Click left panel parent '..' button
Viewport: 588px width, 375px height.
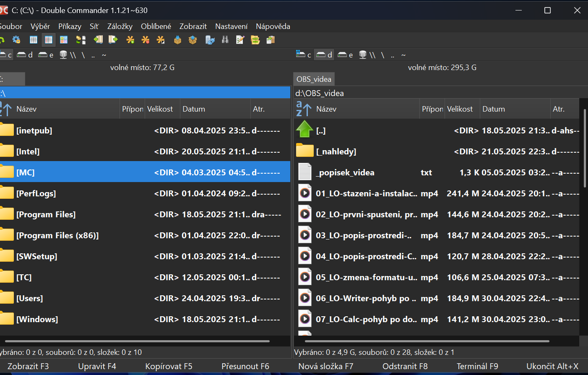tap(93, 55)
